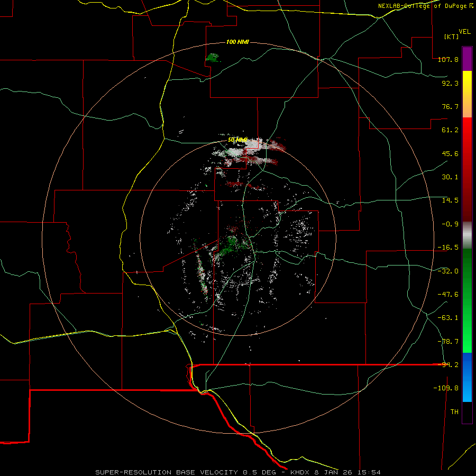Viewport: 476px width, 476px height.
Task: Click the 50 NMI range ring label
Action: click(x=237, y=140)
